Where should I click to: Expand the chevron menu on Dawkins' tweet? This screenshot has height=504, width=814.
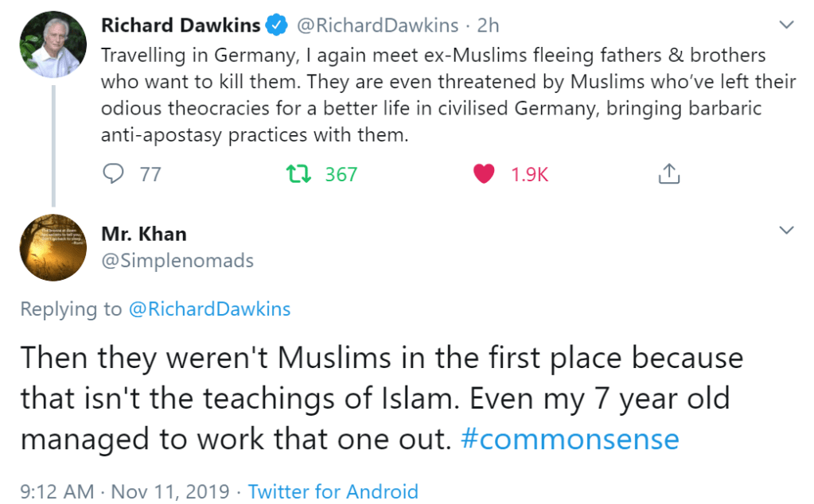click(786, 25)
